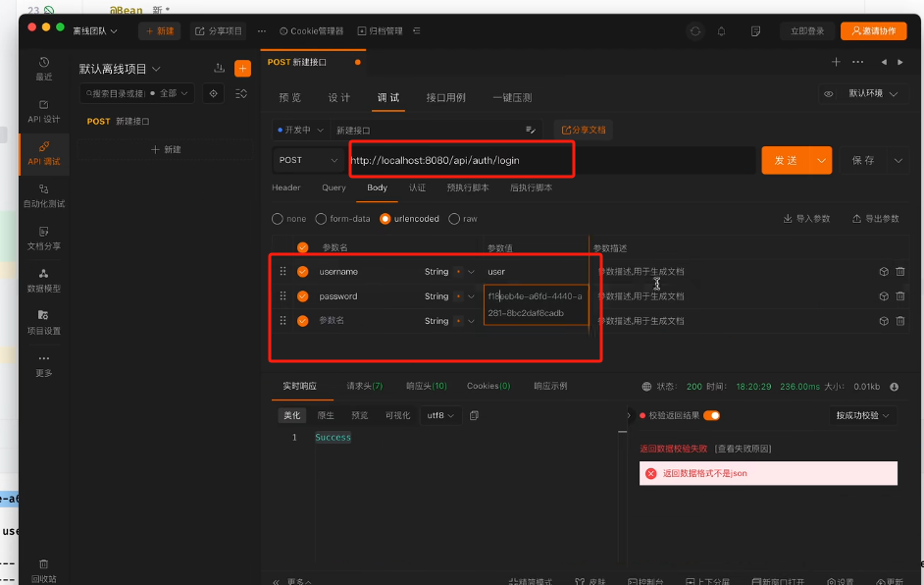This screenshot has width=924, height=585.
Task: Click the 查看失败原因 link
Action: (x=744, y=449)
